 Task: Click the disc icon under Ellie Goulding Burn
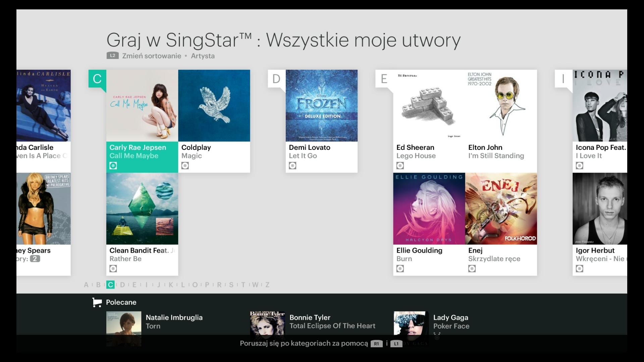click(400, 268)
